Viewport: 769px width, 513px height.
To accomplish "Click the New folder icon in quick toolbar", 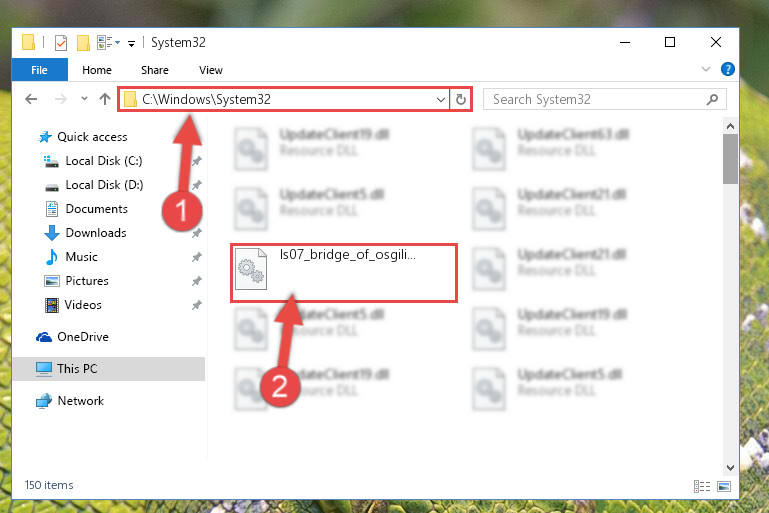I will pos(83,43).
